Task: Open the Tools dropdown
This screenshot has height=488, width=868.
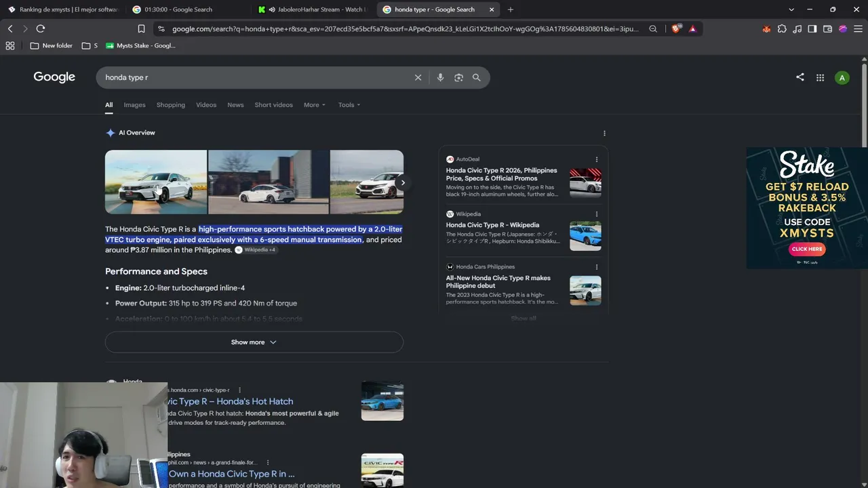Action: (349, 105)
